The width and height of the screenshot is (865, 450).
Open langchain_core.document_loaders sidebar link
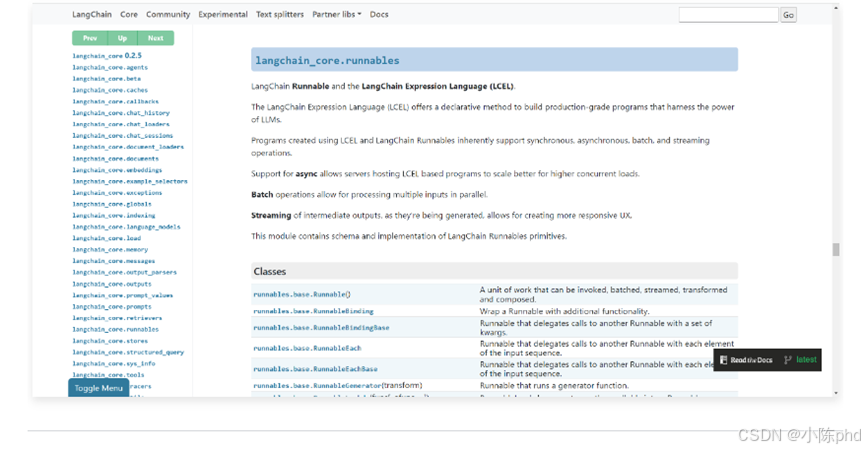pyautogui.click(x=128, y=147)
